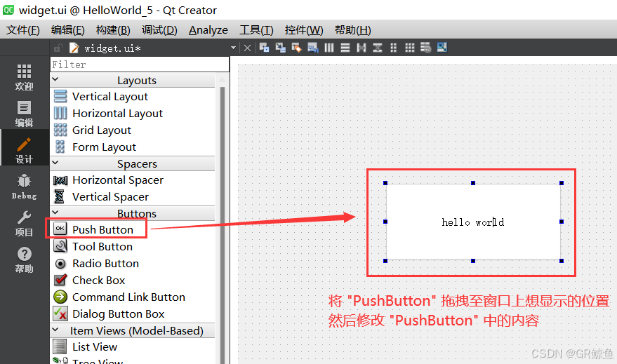
Task: Open the widget.ui file dropdown arrow
Action: point(233,48)
